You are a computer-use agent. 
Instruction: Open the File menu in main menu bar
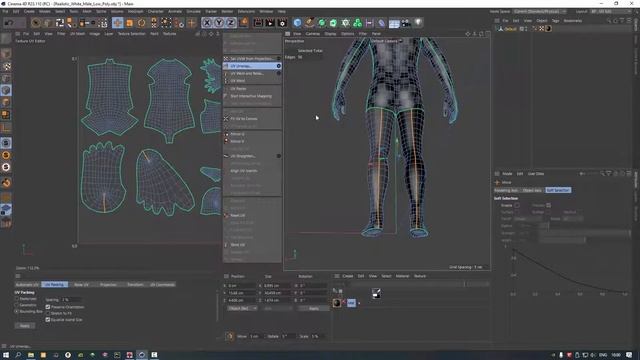5,11
